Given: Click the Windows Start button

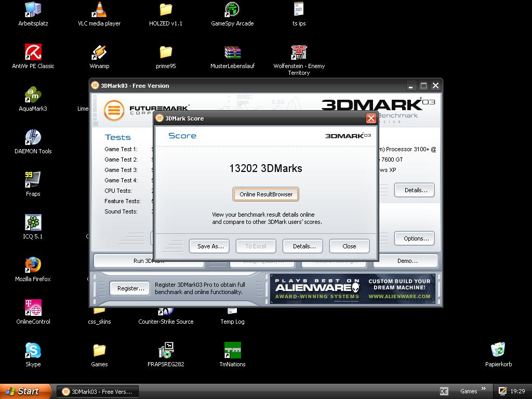Looking at the screenshot, I should (x=25, y=391).
